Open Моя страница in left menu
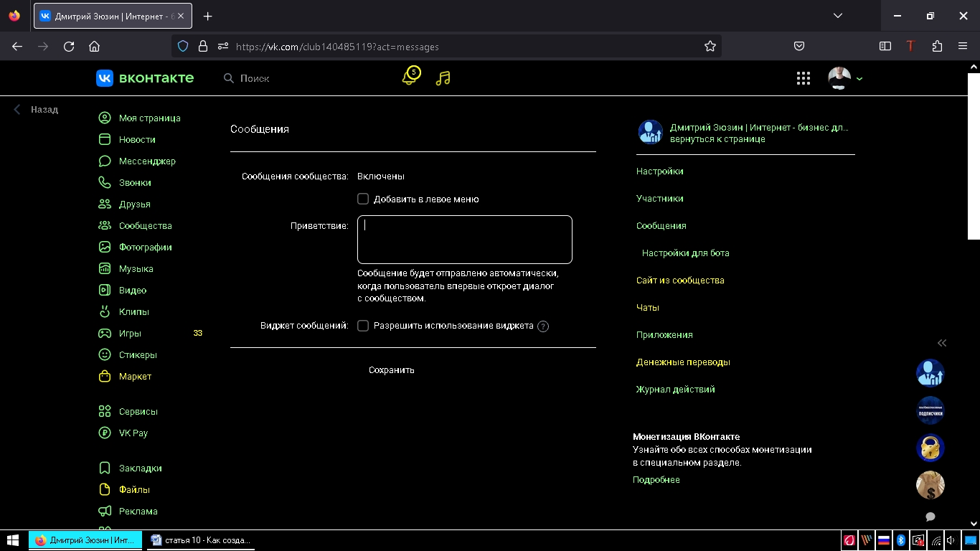Image resolution: width=980 pixels, height=551 pixels. pos(150,118)
